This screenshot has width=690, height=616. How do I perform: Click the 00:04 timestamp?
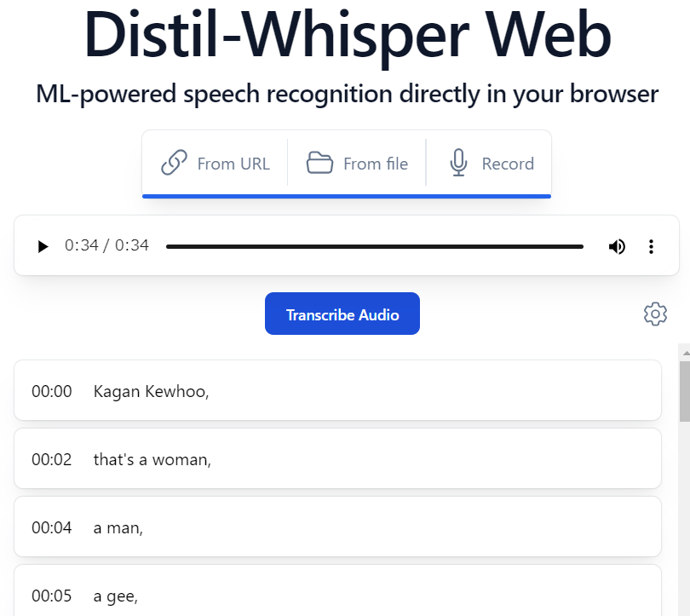51,527
